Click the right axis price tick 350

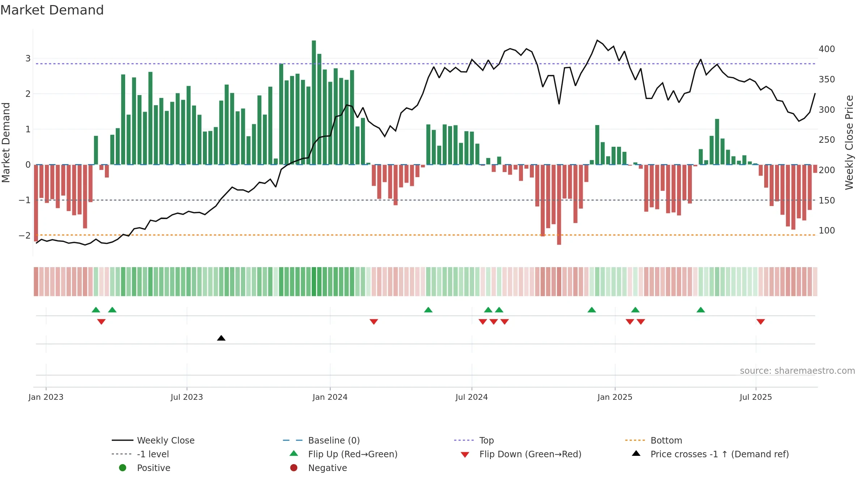(827, 79)
